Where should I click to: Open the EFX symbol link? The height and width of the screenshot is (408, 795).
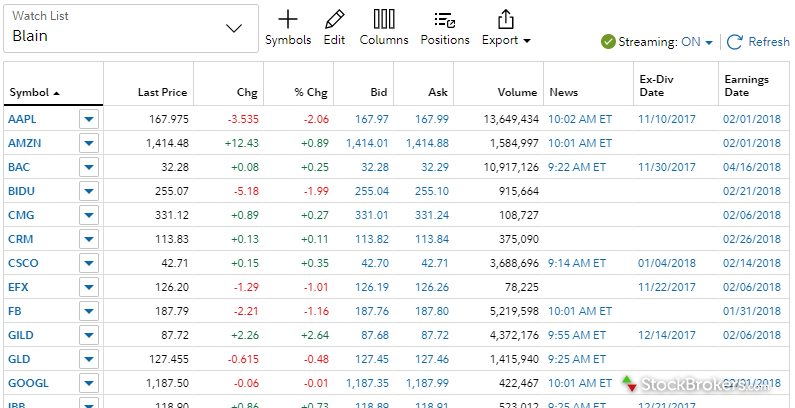pos(18,287)
